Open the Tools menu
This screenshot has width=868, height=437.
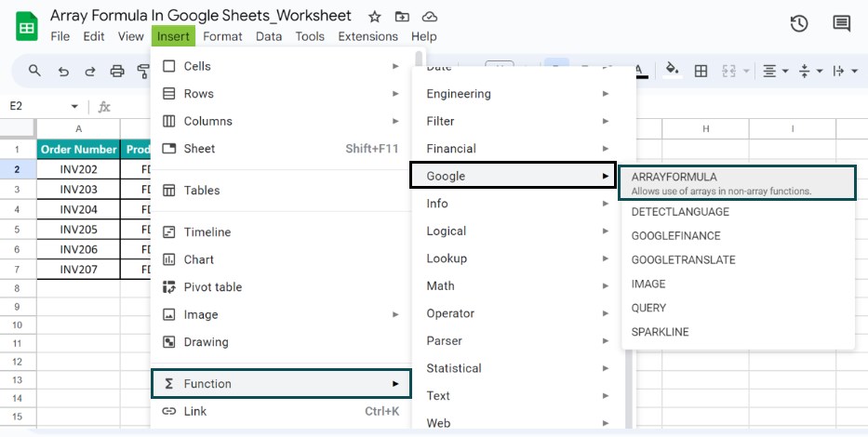click(310, 36)
